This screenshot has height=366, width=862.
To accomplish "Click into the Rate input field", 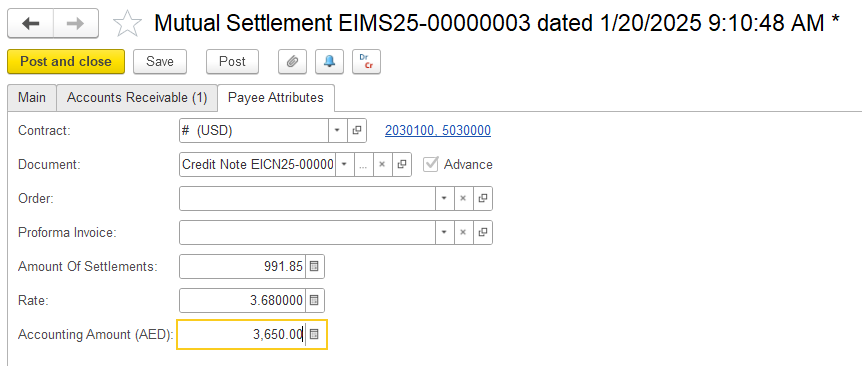I will point(242,301).
